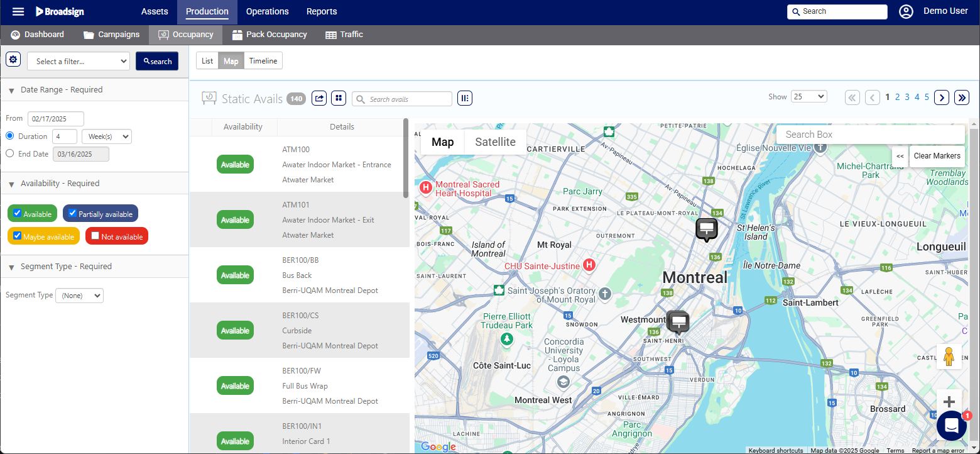Collapse the Date Range section
Image resolution: width=980 pixels, height=454 pixels.
point(11,91)
